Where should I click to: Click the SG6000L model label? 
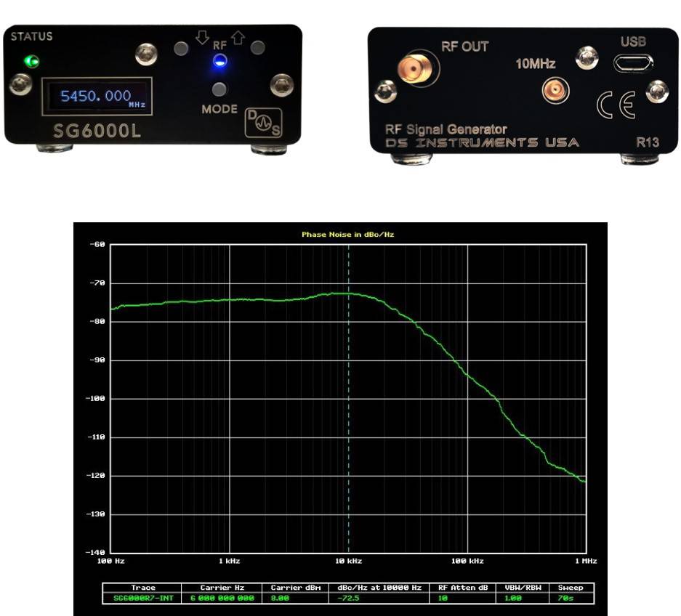click(97, 131)
